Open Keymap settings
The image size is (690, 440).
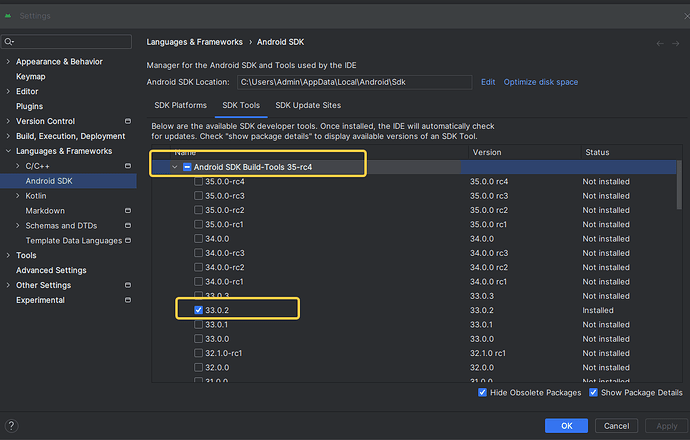pos(30,77)
